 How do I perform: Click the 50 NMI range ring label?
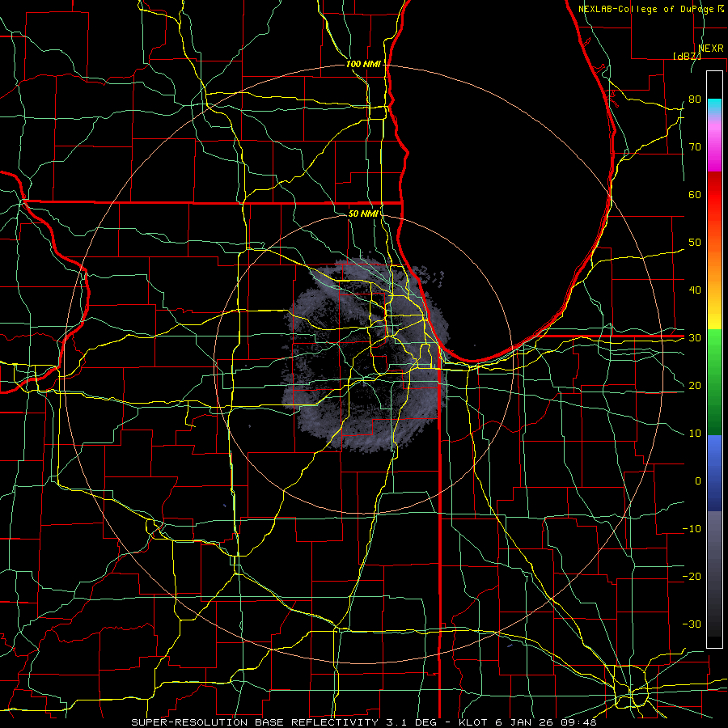[363, 214]
